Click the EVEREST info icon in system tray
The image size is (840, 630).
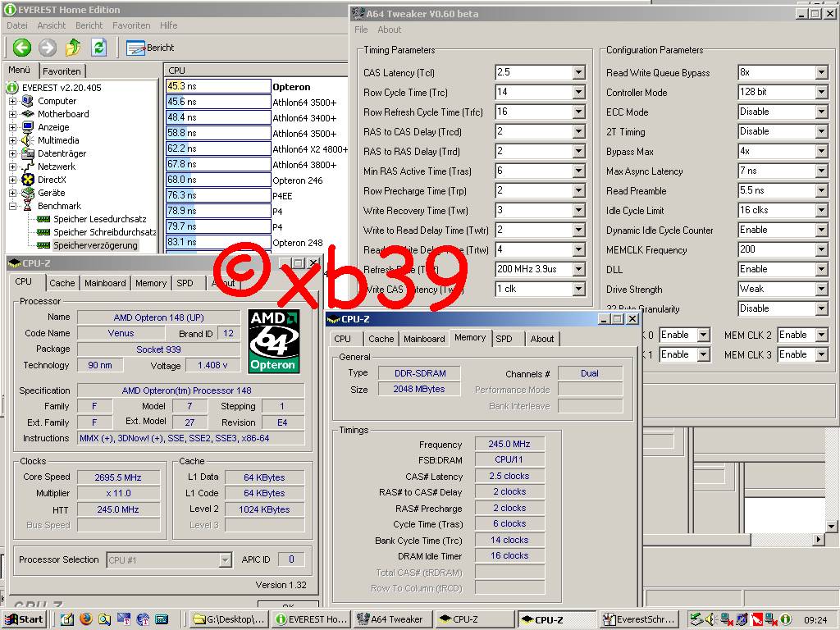pyautogui.click(x=785, y=620)
